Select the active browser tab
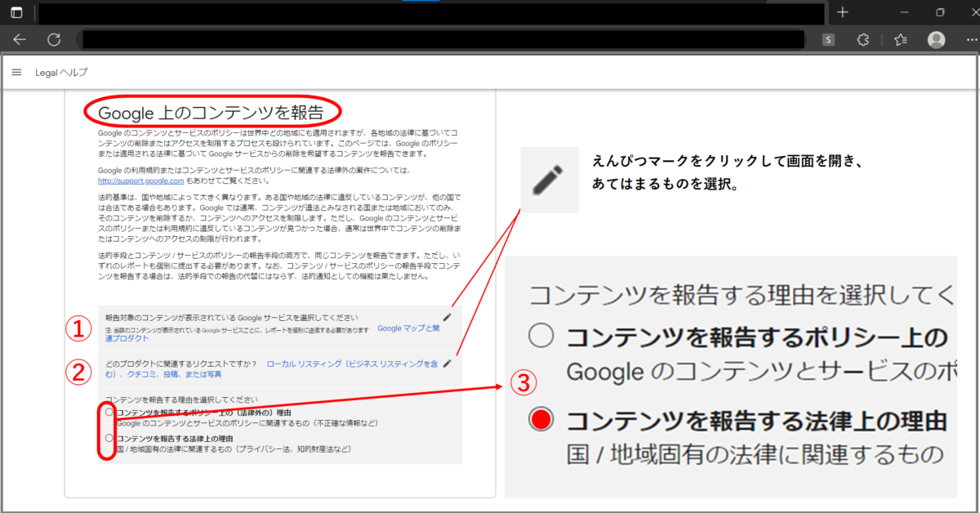Image resolution: width=980 pixels, height=513 pixels. (x=431, y=13)
